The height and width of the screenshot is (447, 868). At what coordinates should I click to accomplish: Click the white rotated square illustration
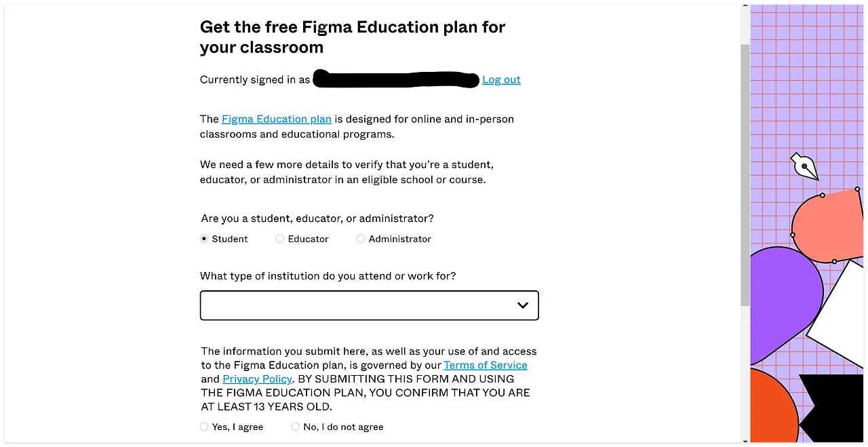tap(836, 314)
